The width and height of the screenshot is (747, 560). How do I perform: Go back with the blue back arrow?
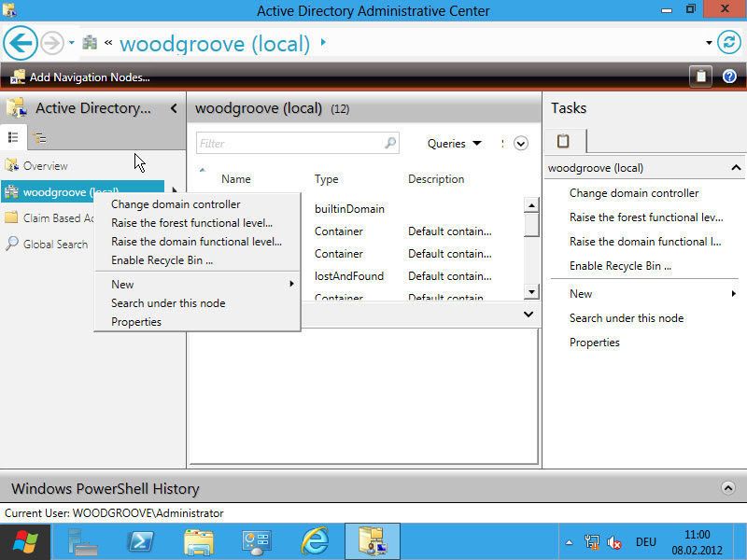tap(20, 43)
